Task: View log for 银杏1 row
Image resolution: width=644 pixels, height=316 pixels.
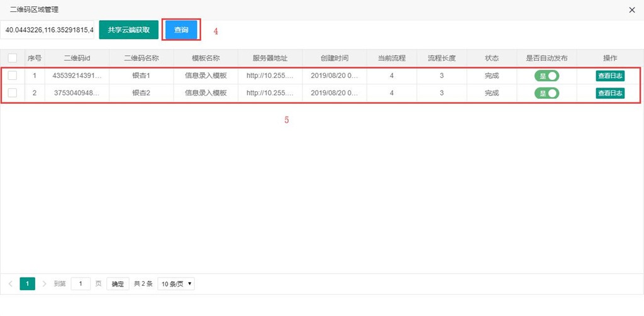Action: coord(609,76)
